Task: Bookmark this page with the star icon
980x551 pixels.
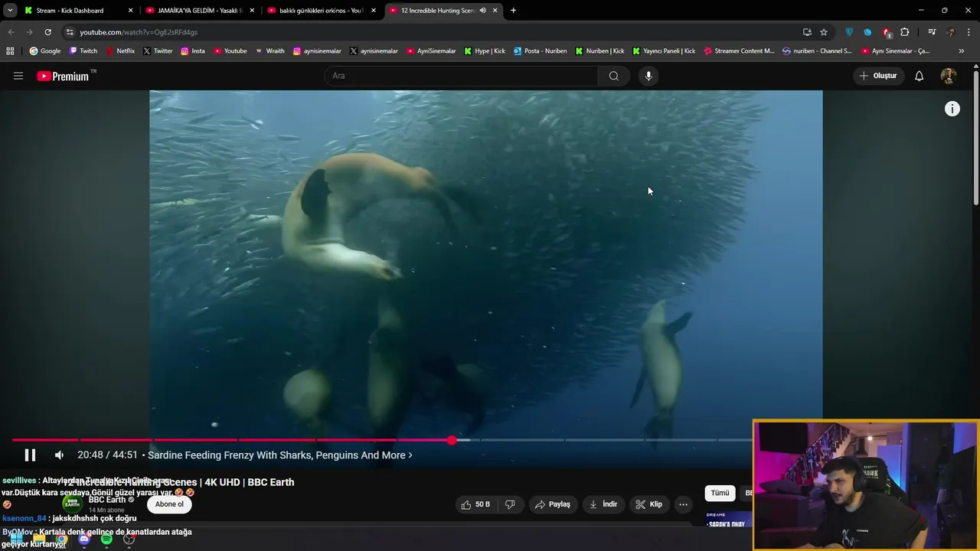Action: (824, 32)
